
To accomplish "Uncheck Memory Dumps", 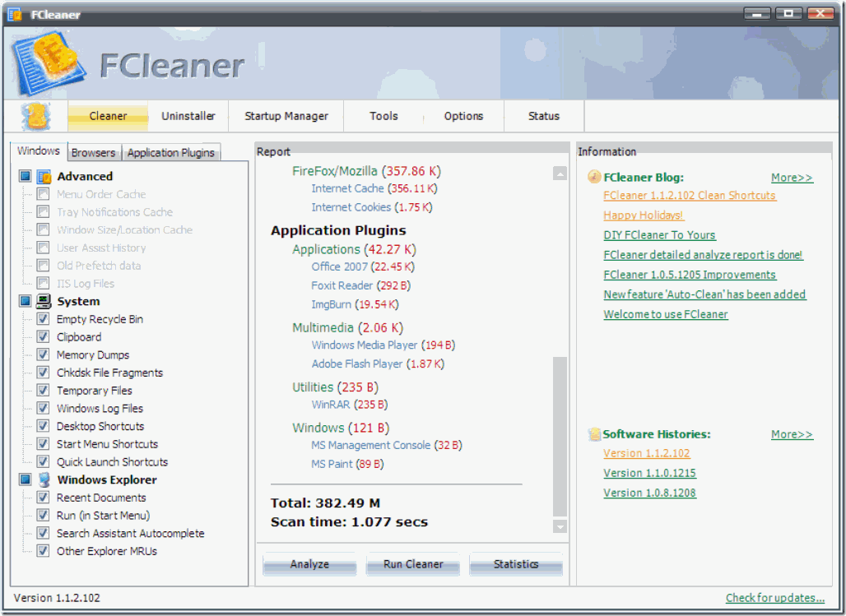I will coord(43,354).
